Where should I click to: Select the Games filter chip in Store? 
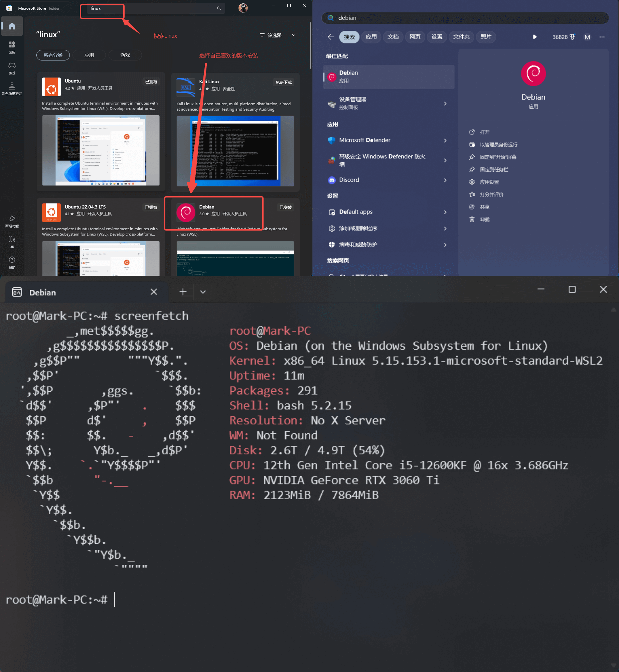click(125, 55)
